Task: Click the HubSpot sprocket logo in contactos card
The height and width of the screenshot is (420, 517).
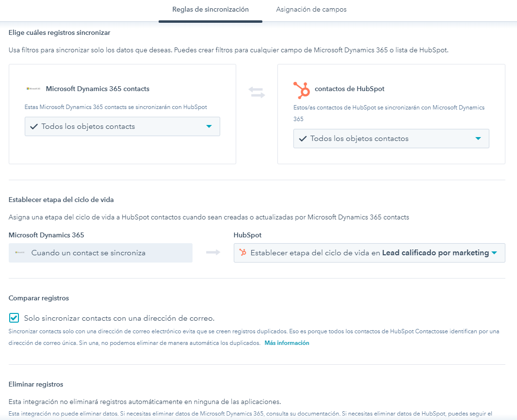Action: tap(301, 90)
